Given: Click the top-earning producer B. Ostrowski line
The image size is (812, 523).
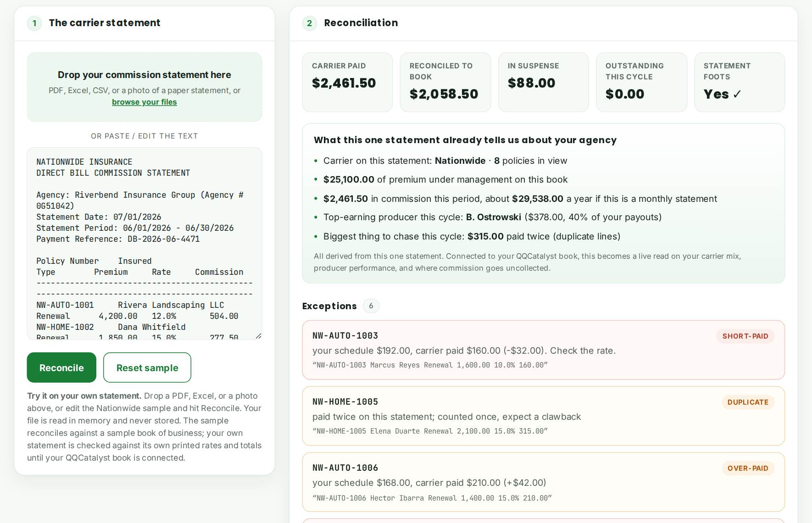Looking at the screenshot, I should 492,217.
